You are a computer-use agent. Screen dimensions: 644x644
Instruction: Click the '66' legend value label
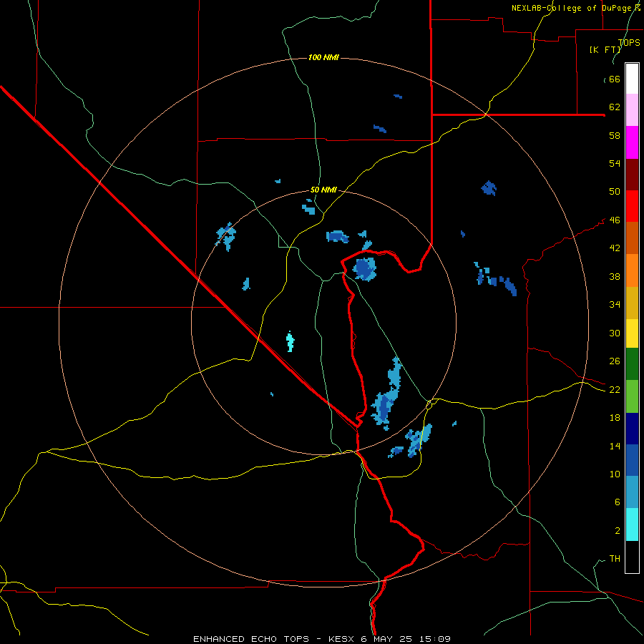615,79
